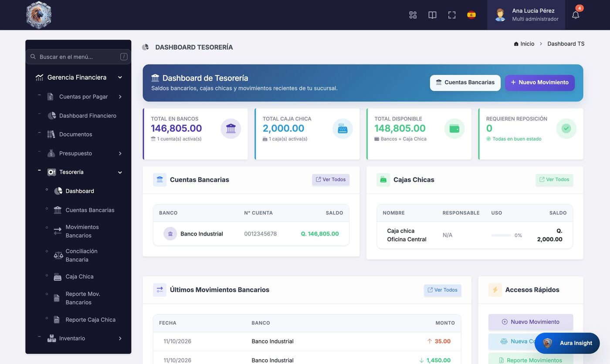Open Ana Lucía Pérez user profile menu
The image size is (610, 364).
click(x=526, y=15)
